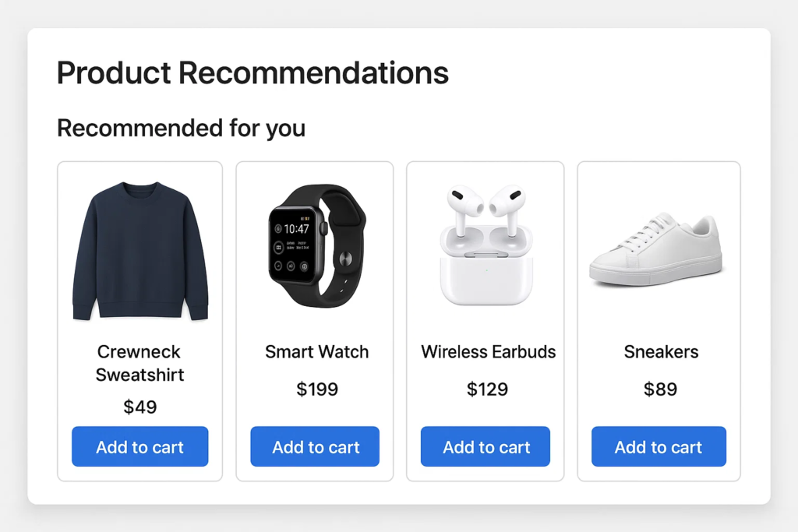Open the black smart watch product image
The image size is (798, 532).
click(x=316, y=245)
